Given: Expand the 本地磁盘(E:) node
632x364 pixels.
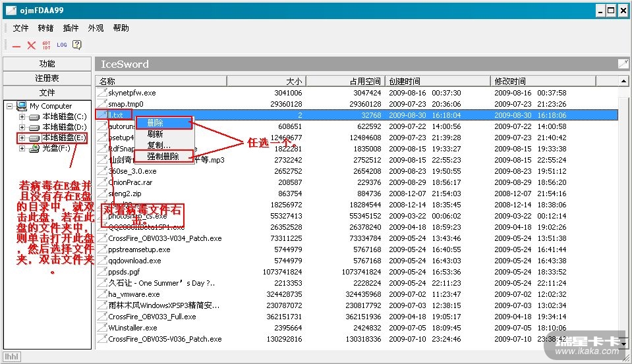Looking at the screenshot, I should tap(22, 138).
